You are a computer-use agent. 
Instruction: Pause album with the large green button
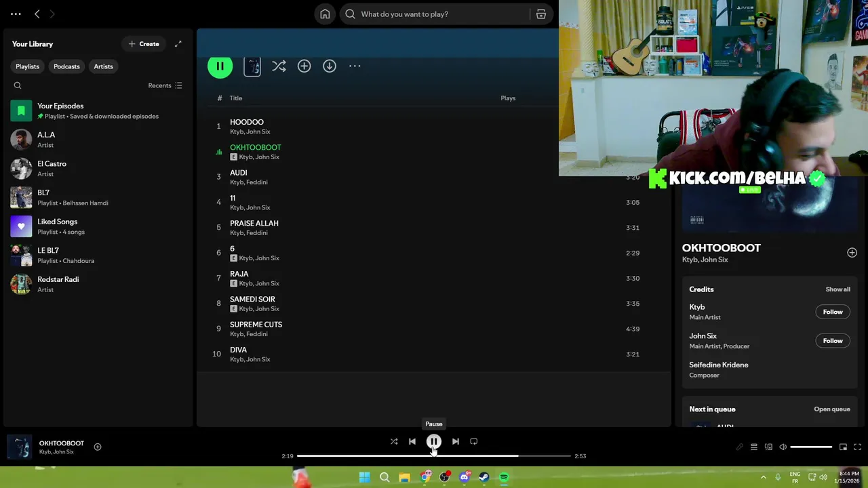pyautogui.click(x=220, y=66)
